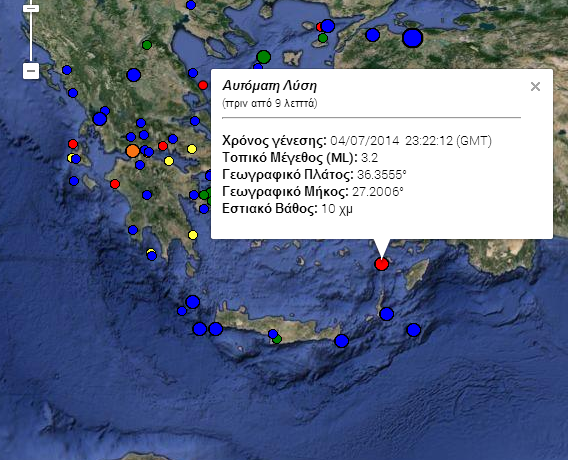Select the red marker next to the popup's top-left corner

pyautogui.click(x=203, y=85)
